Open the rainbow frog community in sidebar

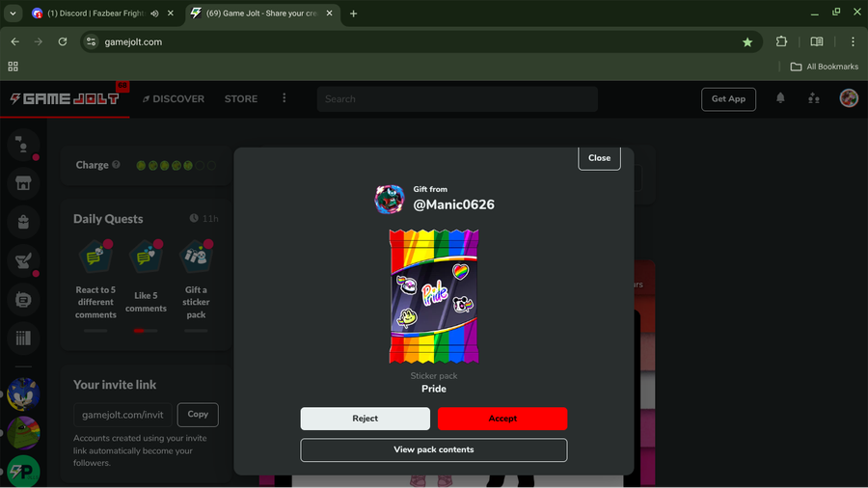point(23,433)
